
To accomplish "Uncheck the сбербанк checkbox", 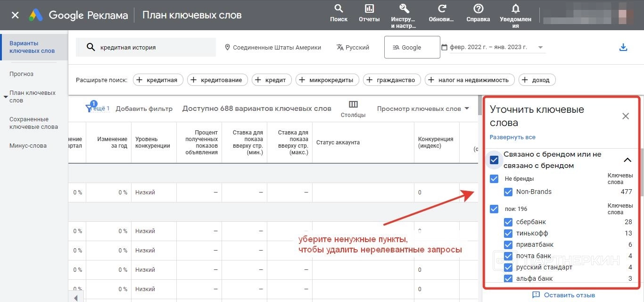I will tap(508, 222).
